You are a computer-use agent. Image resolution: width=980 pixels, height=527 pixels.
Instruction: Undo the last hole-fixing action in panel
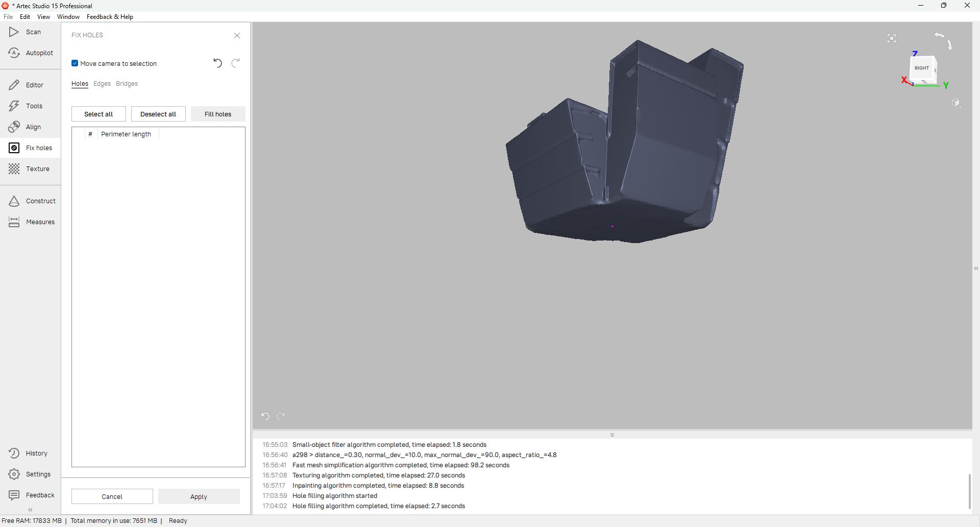(x=217, y=63)
